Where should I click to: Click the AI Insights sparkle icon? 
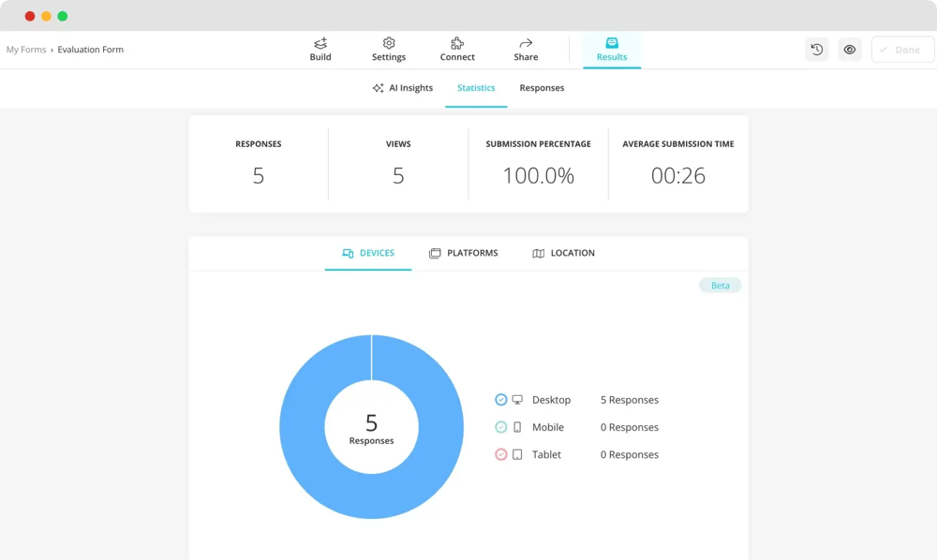point(378,88)
